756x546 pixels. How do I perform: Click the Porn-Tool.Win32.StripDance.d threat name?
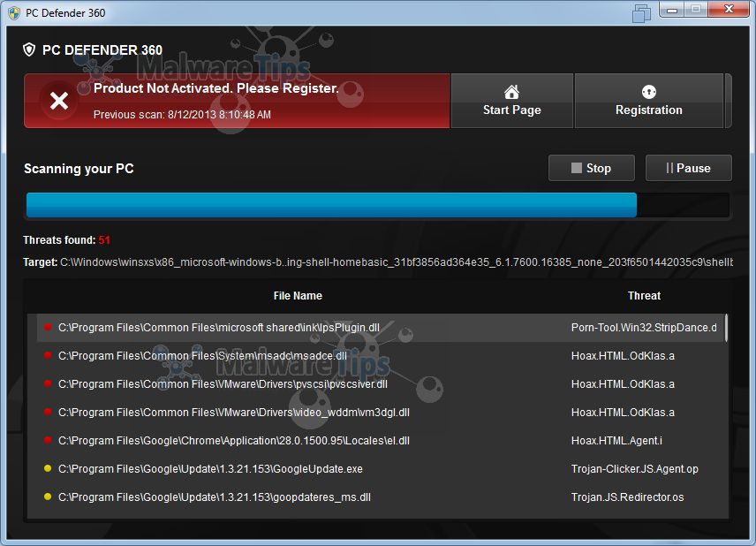[x=644, y=328]
